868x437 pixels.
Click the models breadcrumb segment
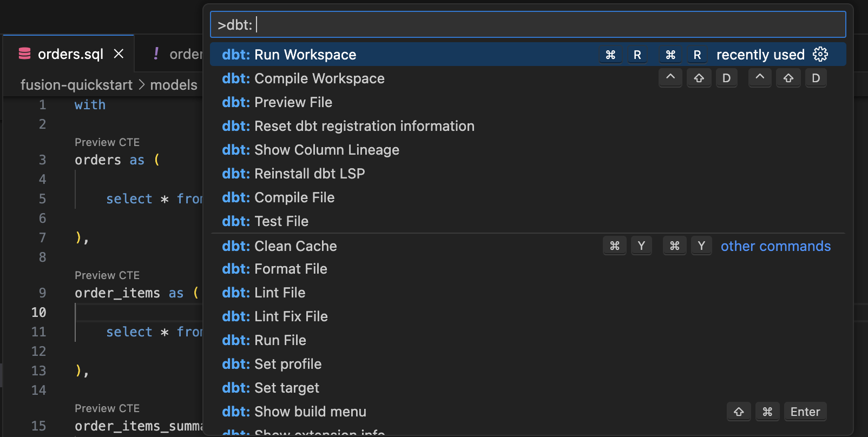(173, 85)
